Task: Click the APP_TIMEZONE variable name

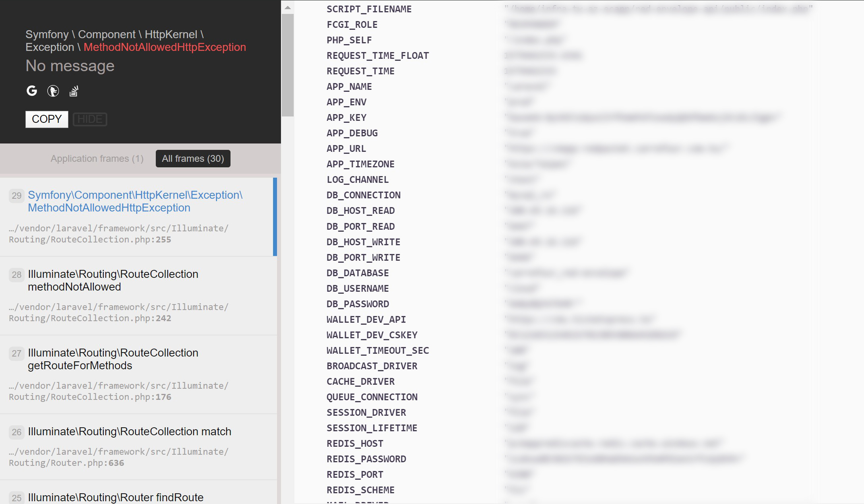Action: pyautogui.click(x=361, y=164)
